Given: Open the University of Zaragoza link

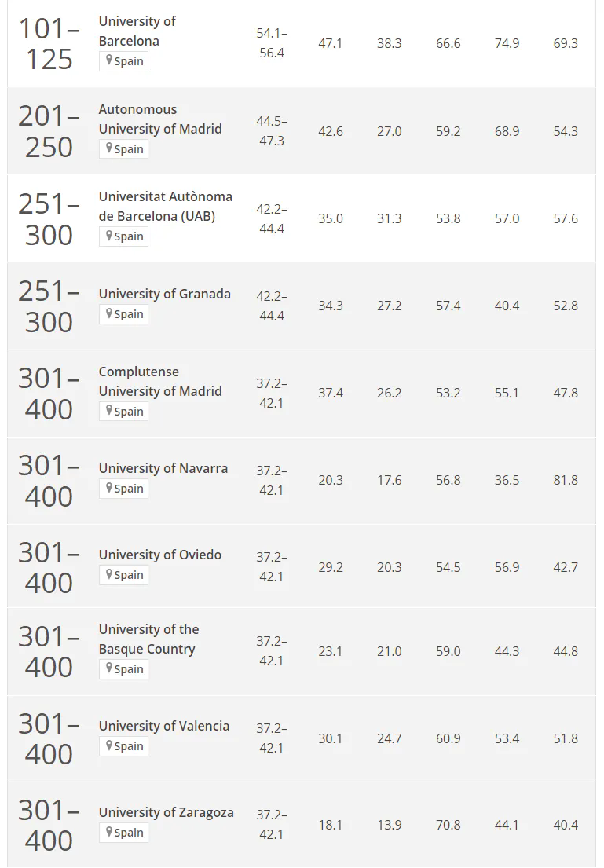Looking at the screenshot, I should click(x=166, y=812).
